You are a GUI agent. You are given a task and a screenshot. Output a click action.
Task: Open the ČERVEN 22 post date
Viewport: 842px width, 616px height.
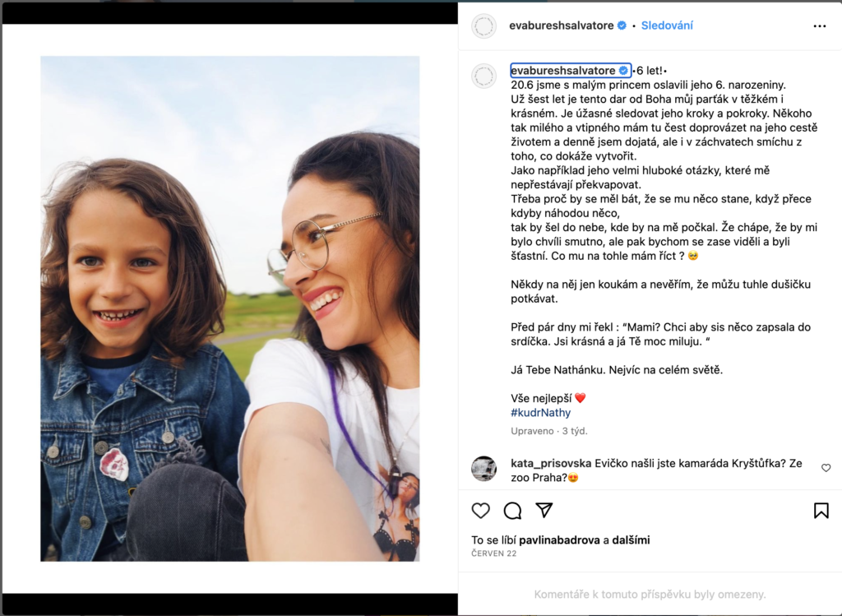coord(494,553)
